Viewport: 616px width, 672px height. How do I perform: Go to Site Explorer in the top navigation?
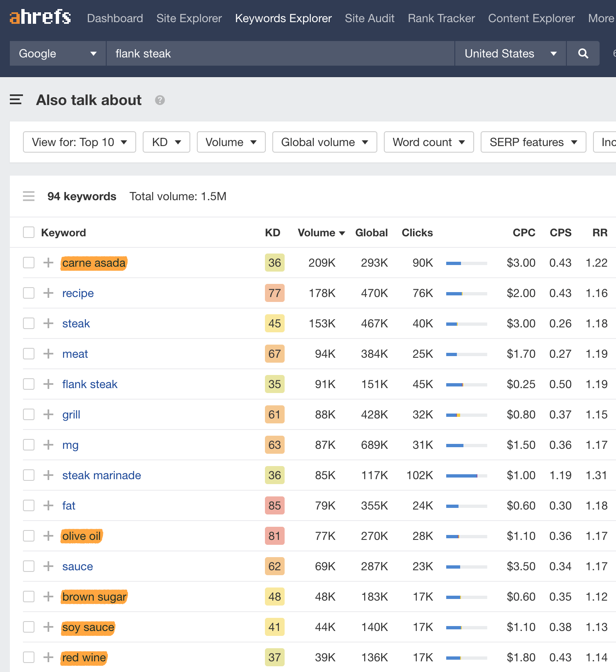coord(189,18)
